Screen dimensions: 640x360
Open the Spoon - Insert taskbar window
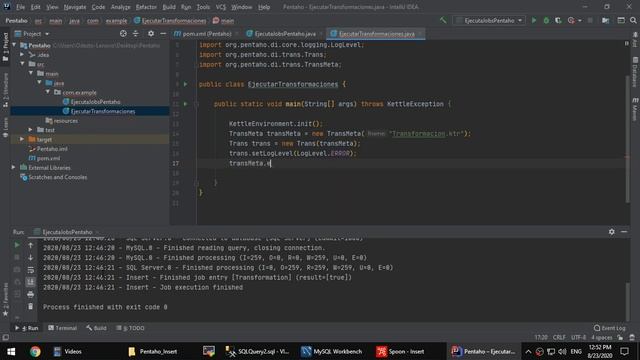tap(400, 351)
